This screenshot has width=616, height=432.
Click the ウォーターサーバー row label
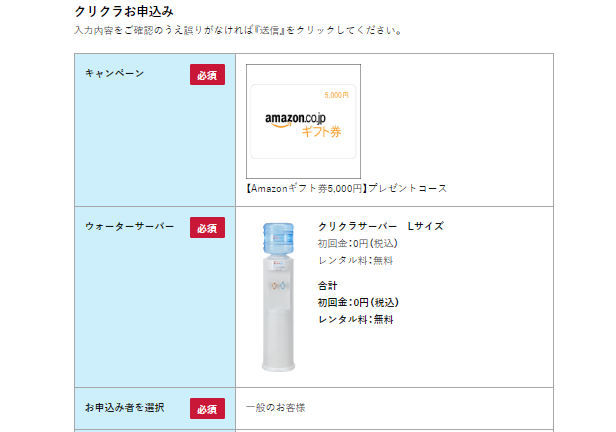pyautogui.click(x=130, y=227)
